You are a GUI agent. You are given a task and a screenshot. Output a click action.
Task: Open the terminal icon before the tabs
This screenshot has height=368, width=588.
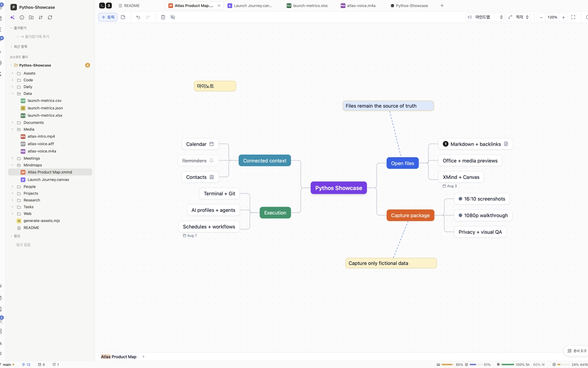[x=102, y=6]
